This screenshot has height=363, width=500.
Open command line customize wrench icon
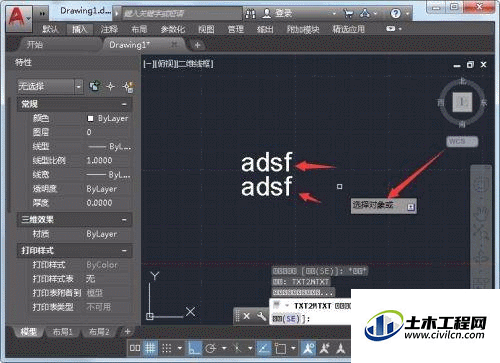pyautogui.click(x=261, y=316)
